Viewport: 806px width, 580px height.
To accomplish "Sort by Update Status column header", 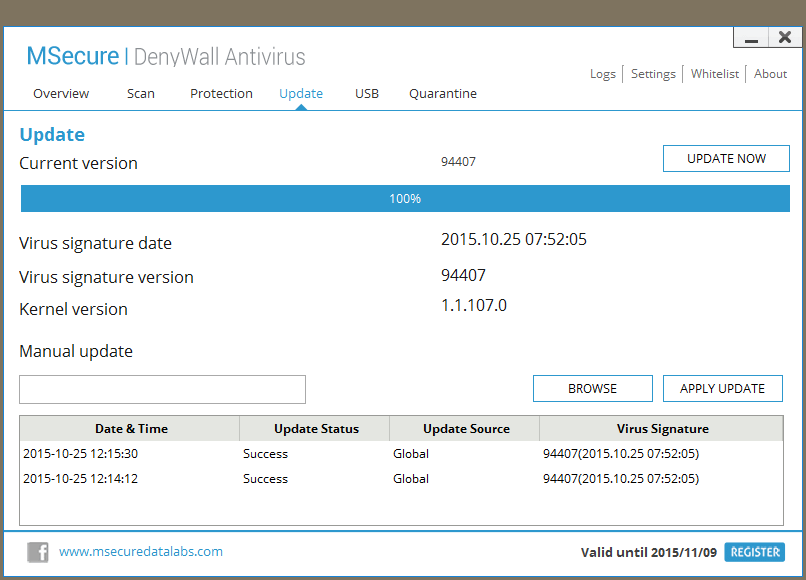I will pyautogui.click(x=315, y=429).
